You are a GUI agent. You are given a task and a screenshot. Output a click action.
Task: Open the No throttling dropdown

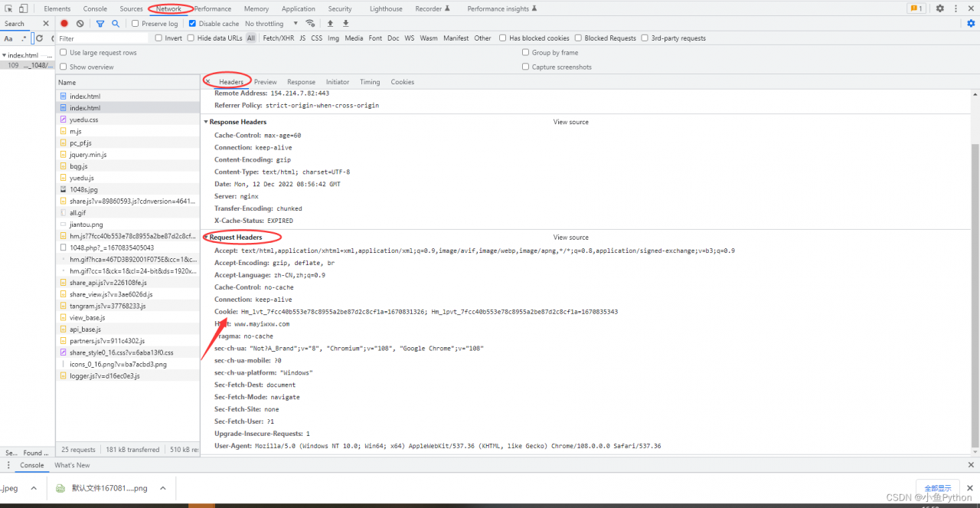(271, 24)
